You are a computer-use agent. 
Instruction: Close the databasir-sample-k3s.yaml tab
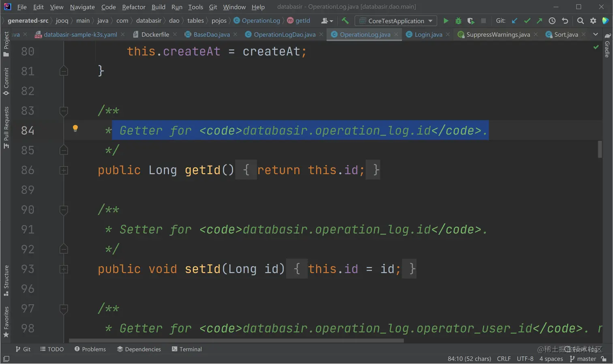tap(122, 34)
